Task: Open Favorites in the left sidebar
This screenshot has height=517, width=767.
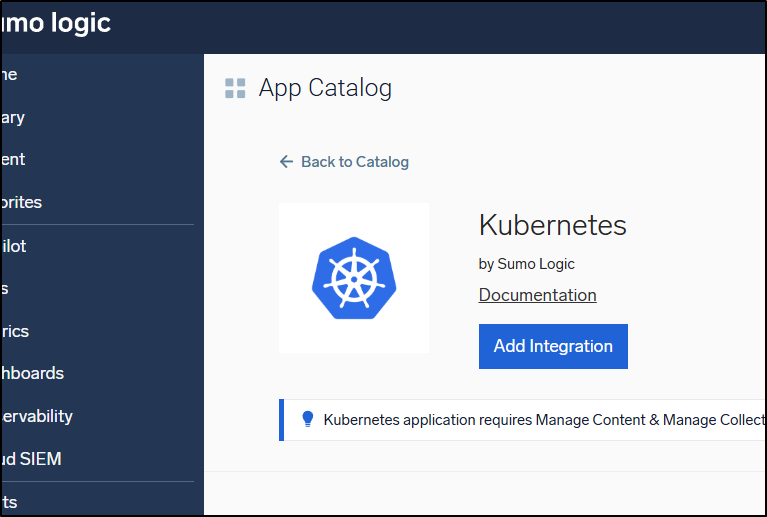Action: (x=21, y=202)
